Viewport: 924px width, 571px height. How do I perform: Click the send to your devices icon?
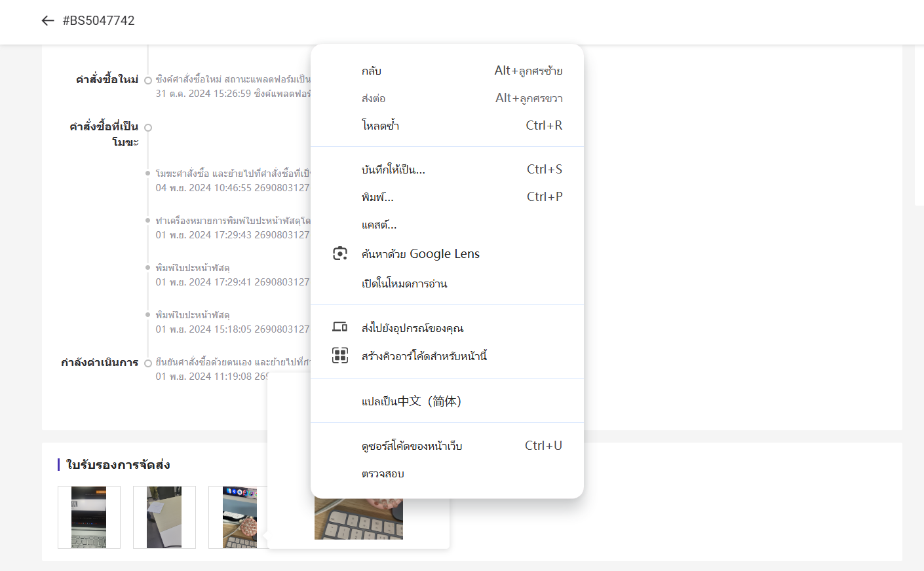[x=339, y=327]
